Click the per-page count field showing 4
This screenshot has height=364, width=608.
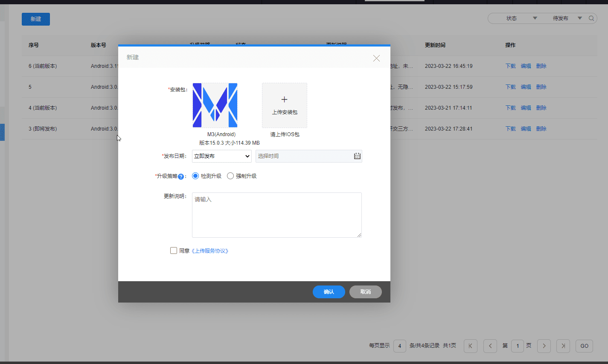coord(400,346)
